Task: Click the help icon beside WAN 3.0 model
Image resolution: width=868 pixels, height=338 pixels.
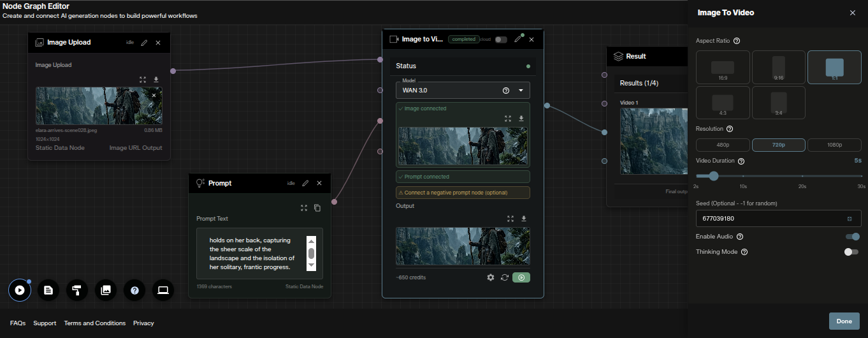Action: pyautogui.click(x=506, y=91)
